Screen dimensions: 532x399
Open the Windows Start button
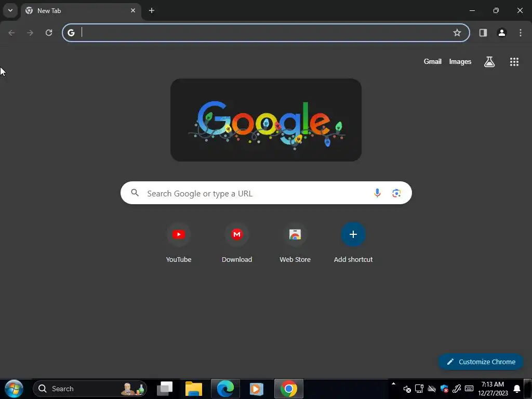coord(14,389)
